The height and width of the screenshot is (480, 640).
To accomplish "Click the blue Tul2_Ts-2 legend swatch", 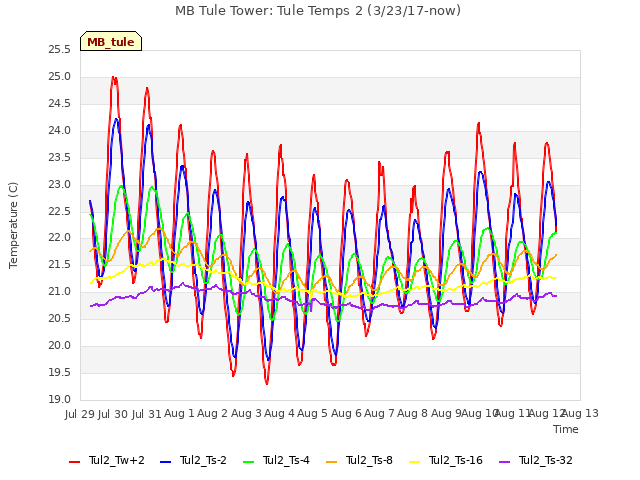I will pos(165,461).
